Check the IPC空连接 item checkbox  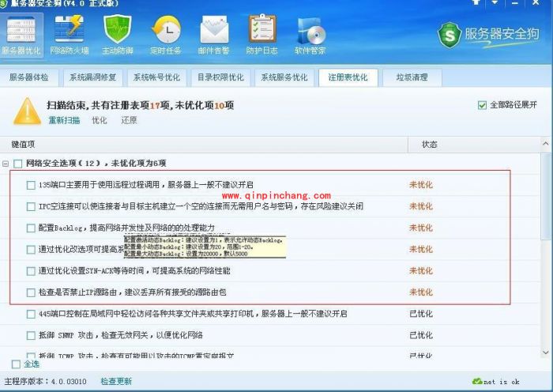click(x=31, y=207)
